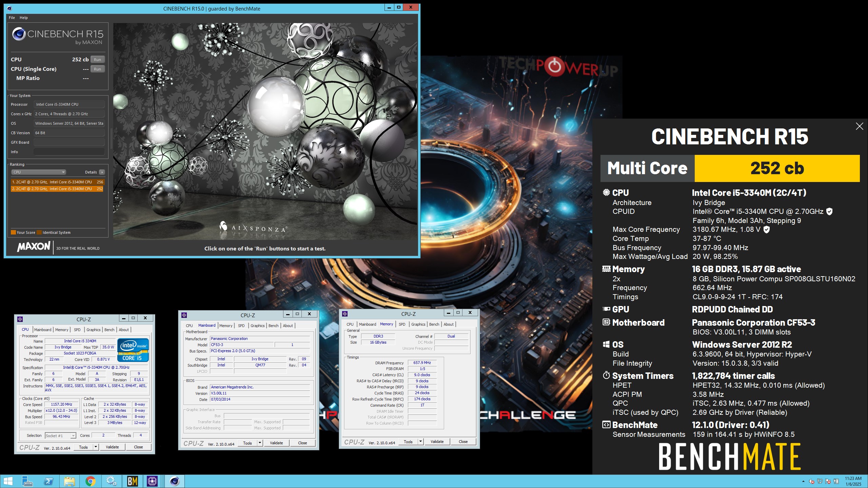
Task: Open Graphics tab in the right CPU-Z window
Action: (x=418, y=324)
